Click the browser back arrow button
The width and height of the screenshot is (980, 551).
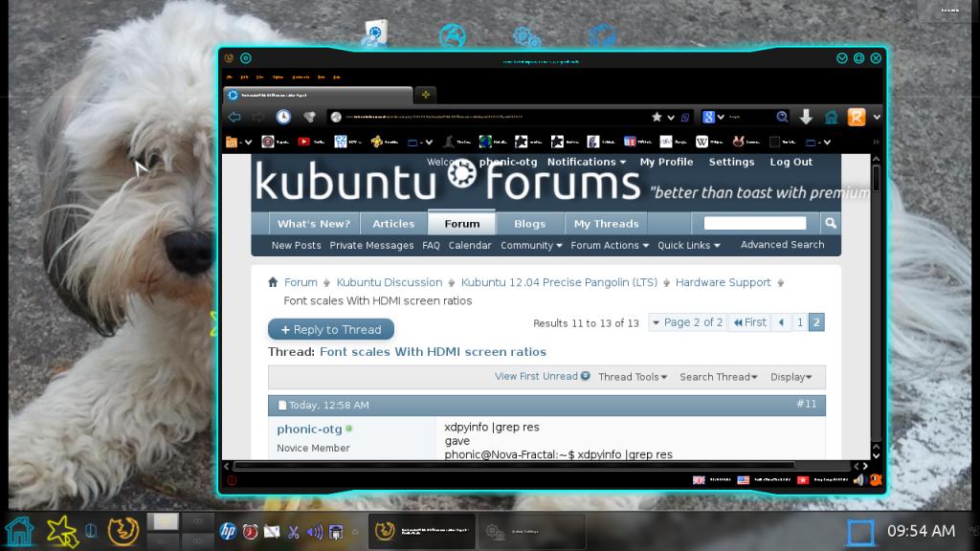coord(234,117)
